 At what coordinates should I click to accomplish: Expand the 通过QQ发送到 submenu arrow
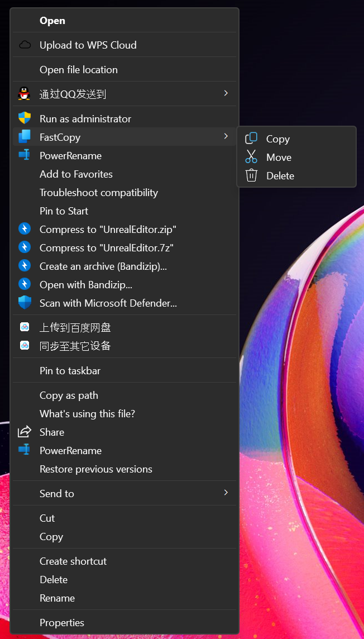(226, 93)
